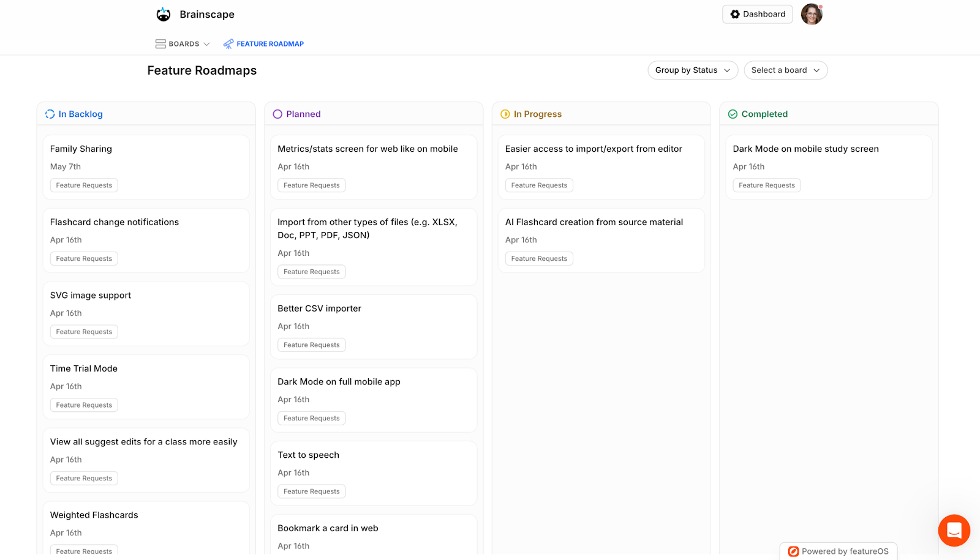Open View all suggest edits card
Screen dimensions: 980x560
click(146, 460)
